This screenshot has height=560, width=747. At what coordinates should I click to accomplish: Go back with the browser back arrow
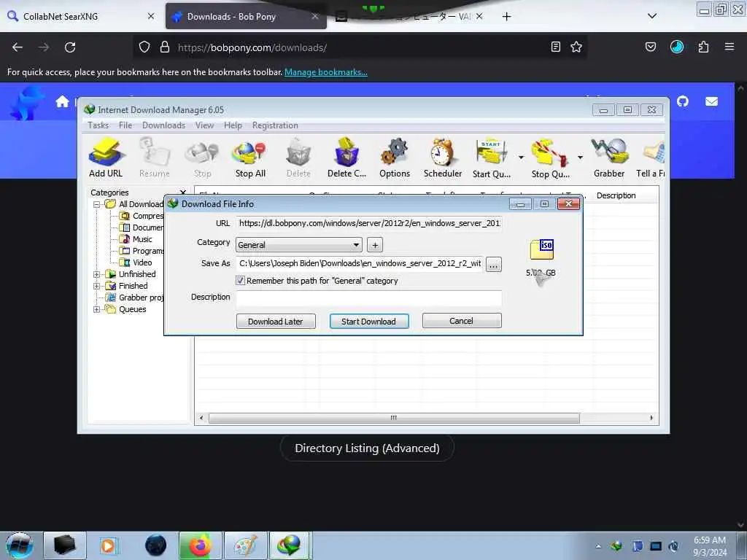pos(18,47)
